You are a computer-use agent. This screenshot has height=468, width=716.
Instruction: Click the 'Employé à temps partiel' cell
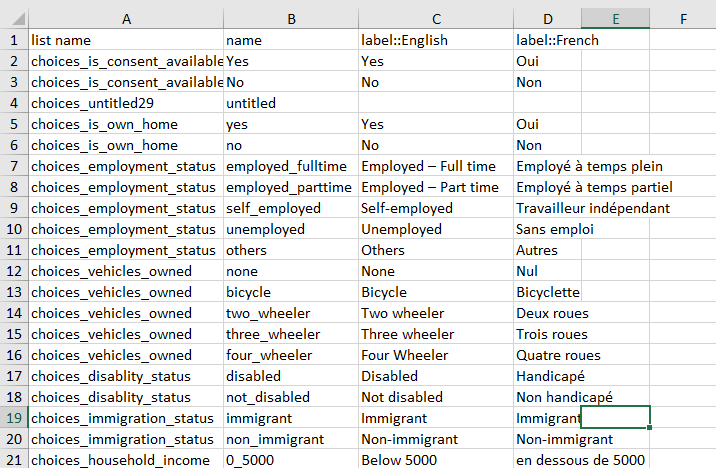[x=594, y=187]
